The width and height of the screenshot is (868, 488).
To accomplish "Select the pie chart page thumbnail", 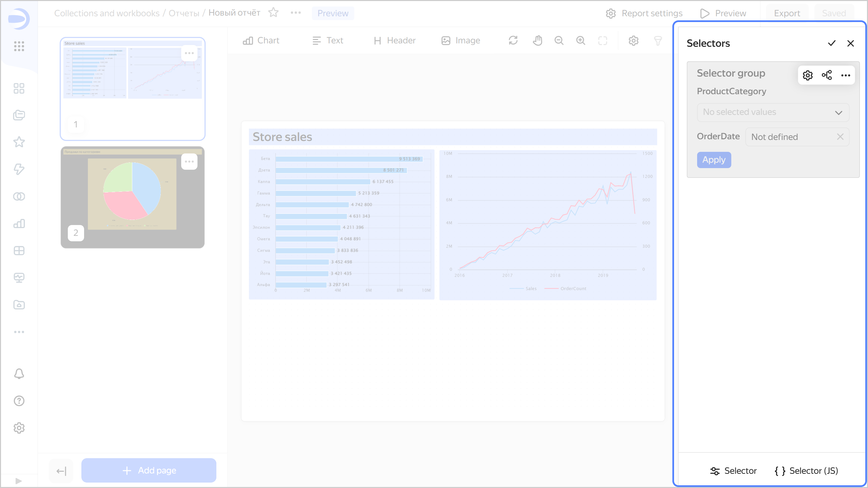I will (x=132, y=197).
